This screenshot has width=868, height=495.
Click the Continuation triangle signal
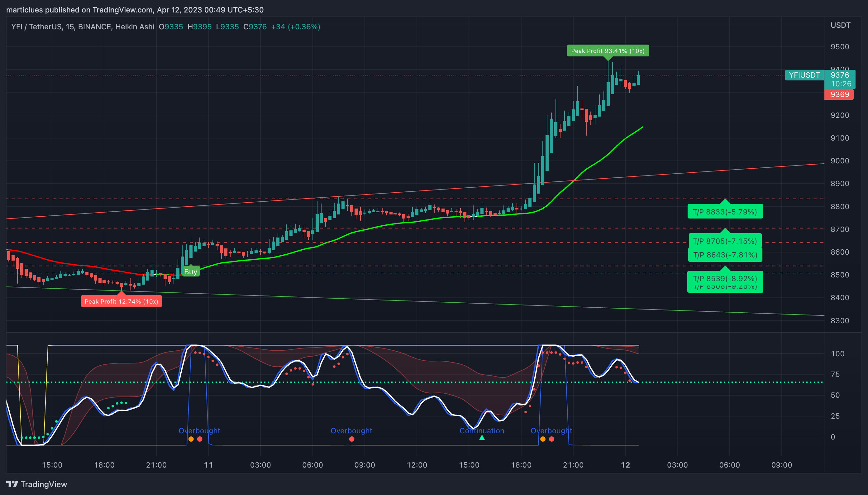tap(482, 439)
